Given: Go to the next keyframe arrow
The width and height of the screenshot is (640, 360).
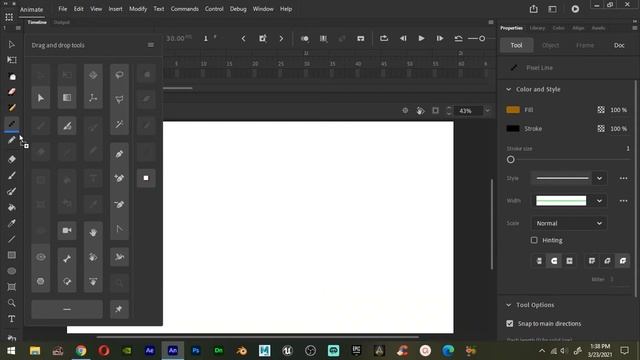Looking at the screenshot, I should (x=281, y=38).
